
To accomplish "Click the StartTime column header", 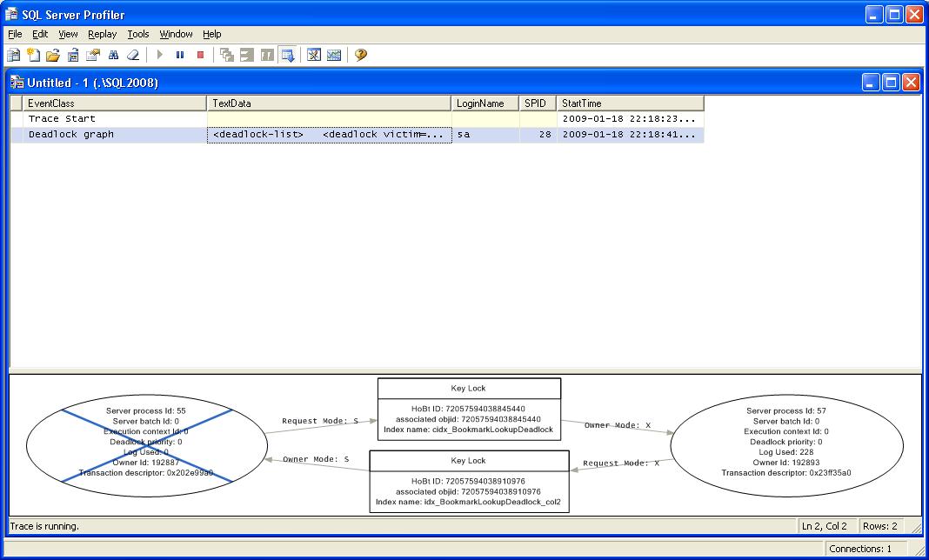I will click(x=631, y=103).
